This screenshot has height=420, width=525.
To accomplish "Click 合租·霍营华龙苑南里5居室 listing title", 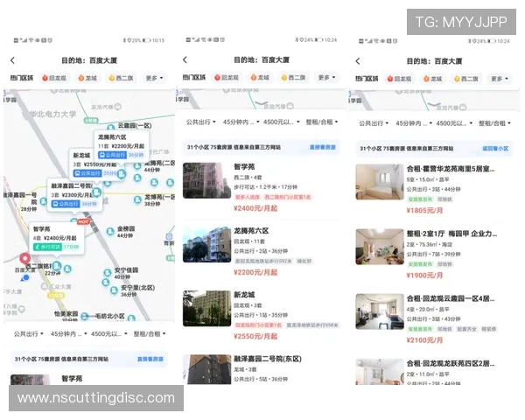I will [x=451, y=169].
